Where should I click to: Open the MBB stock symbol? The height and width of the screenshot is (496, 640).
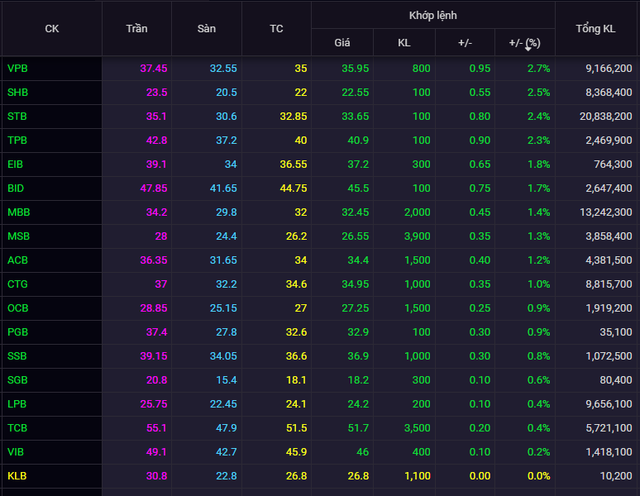click(19, 212)
